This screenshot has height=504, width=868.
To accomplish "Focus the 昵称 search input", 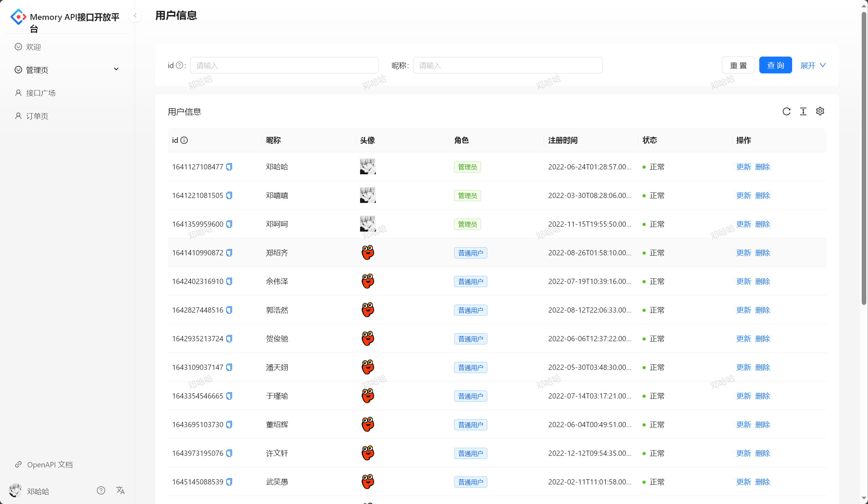I will pyautogui.click(x=508, y=65).
